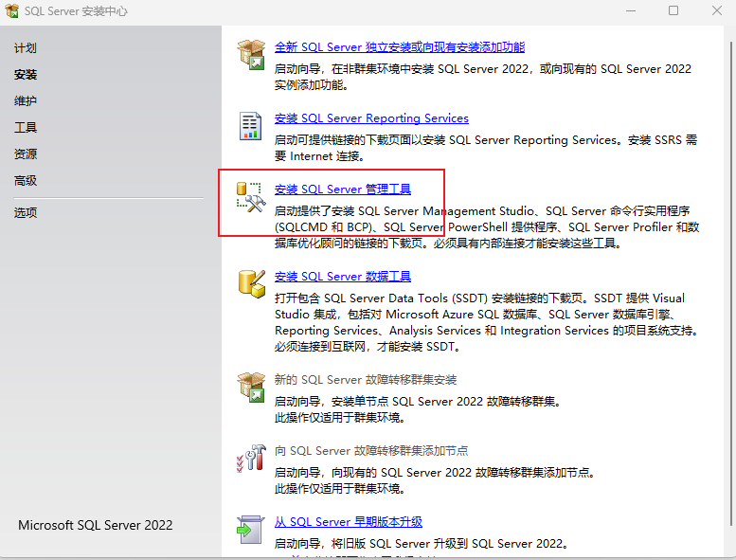Screen dimensions: 736x560
Task: Click 新的 SQL Server 故障转移群集安装 text
Action: 366,379
